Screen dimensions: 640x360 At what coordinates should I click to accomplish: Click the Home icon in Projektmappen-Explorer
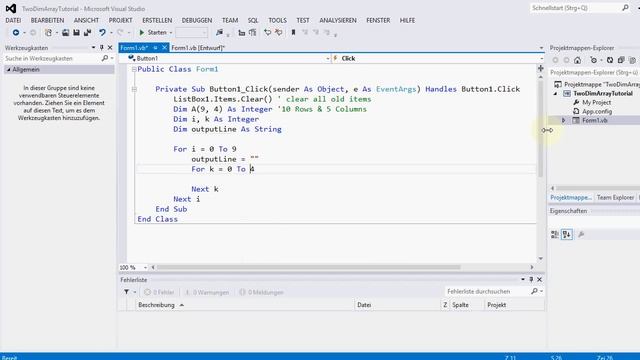click(x=577, y=60)
